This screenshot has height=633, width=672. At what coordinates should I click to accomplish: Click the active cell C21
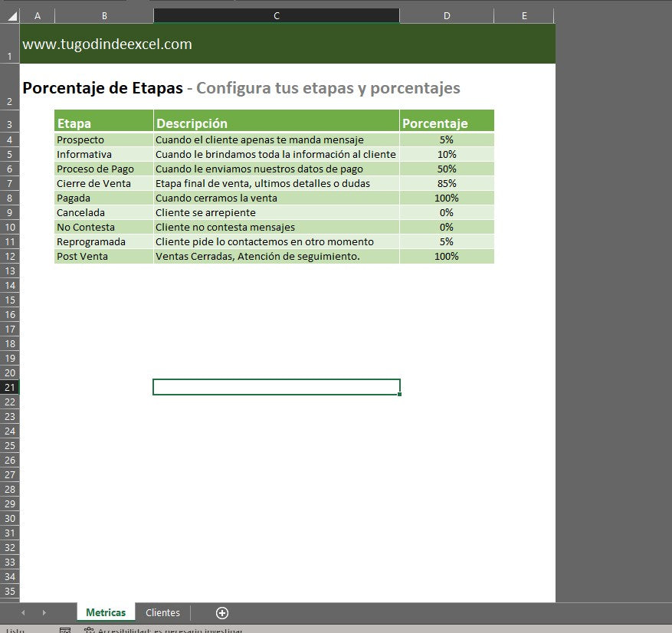pyautogui.click(x=277, y=387)
